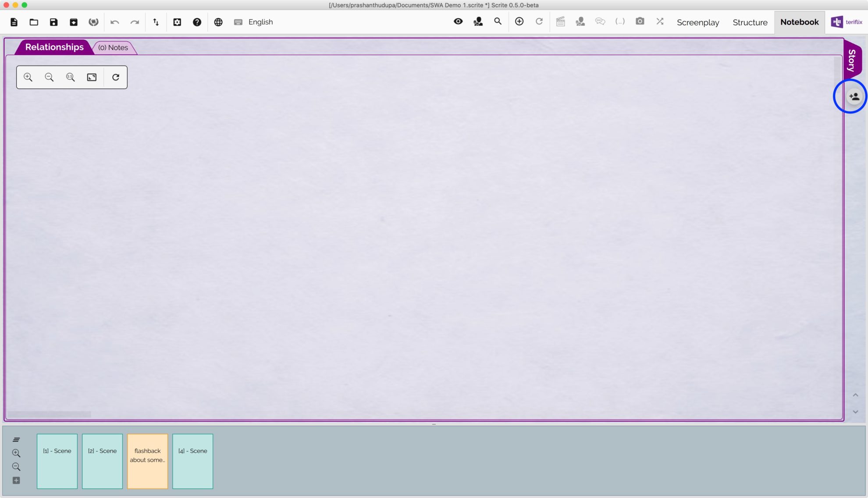Click the New Document icon in toolbar

pyautogui.click(x=14, y=22)
